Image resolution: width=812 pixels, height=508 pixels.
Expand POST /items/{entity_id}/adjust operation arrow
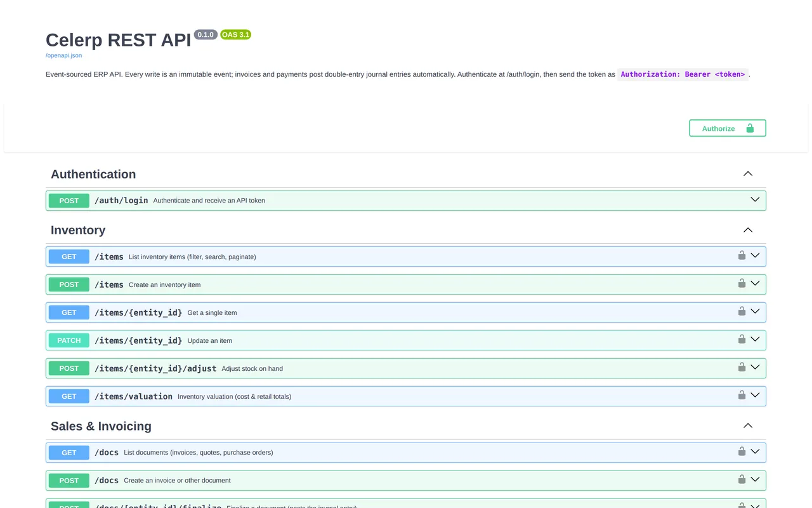(755, 367)
